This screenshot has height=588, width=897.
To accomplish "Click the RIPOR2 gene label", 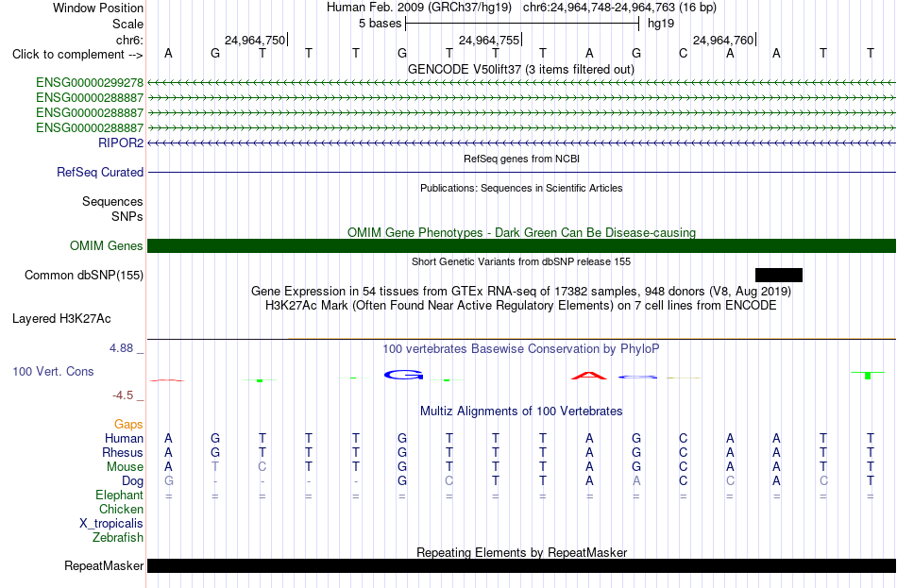I will tap(121, 143).
